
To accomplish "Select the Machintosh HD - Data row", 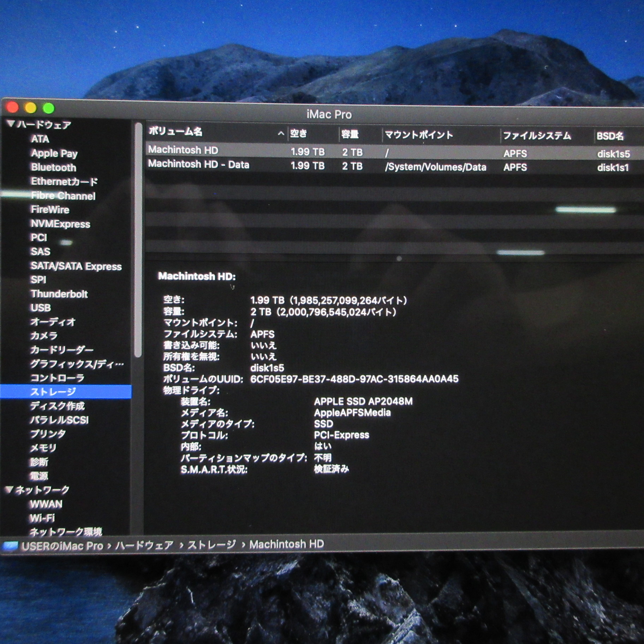I will [x=198, y=165].
